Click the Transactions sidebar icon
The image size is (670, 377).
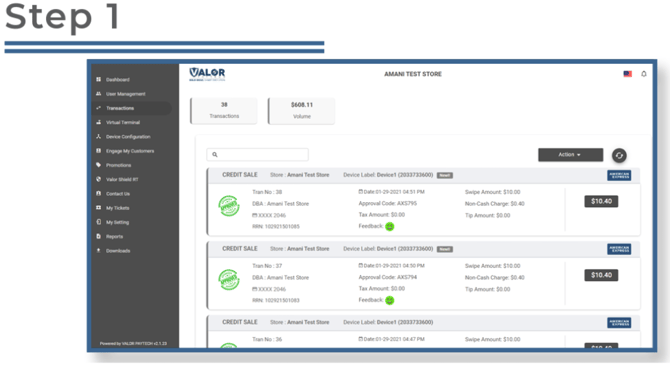pos(99,108)
